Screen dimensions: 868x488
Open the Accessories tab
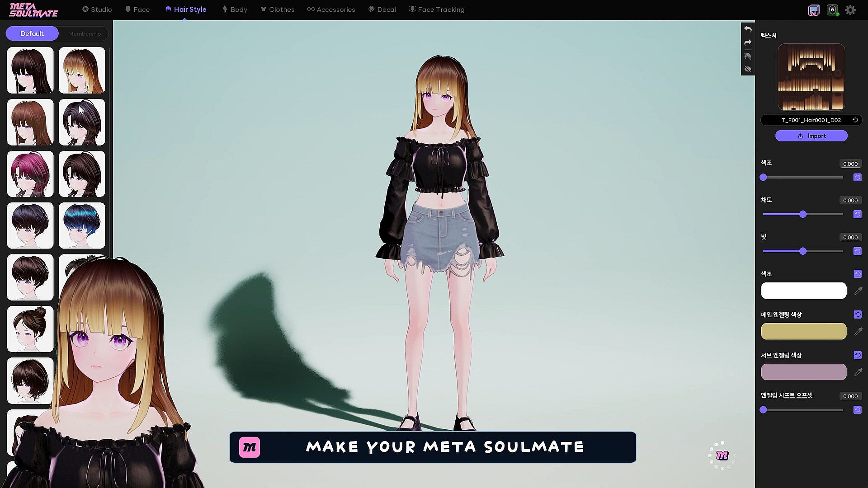[x=331, y=9]
